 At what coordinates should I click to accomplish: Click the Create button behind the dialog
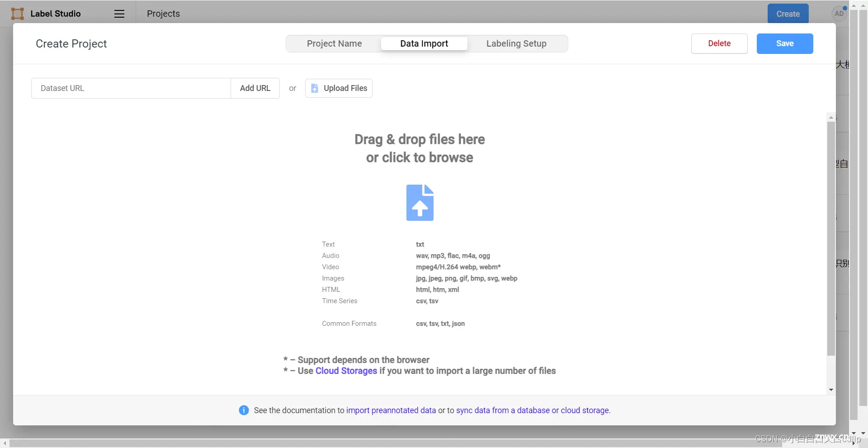pos(788,14)
